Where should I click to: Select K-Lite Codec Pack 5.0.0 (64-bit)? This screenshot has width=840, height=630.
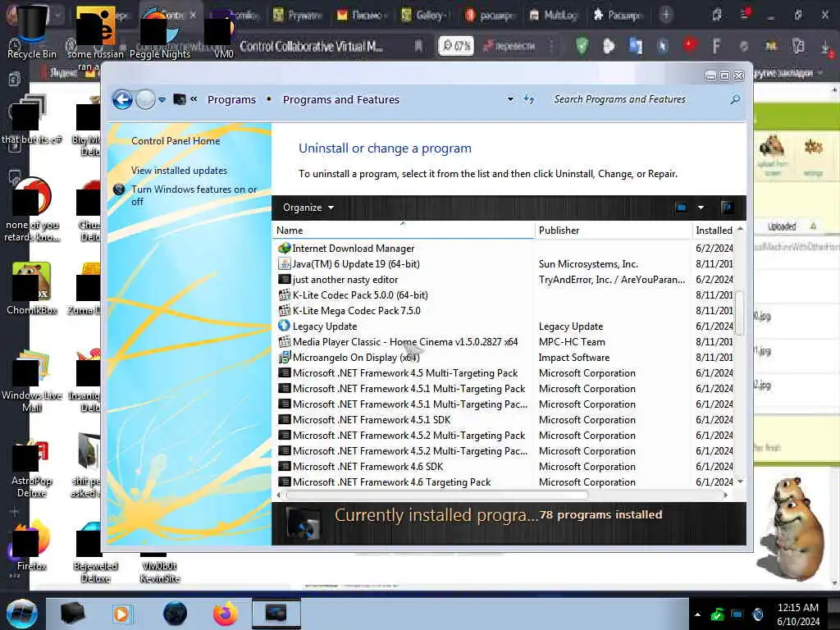(360, 295)
